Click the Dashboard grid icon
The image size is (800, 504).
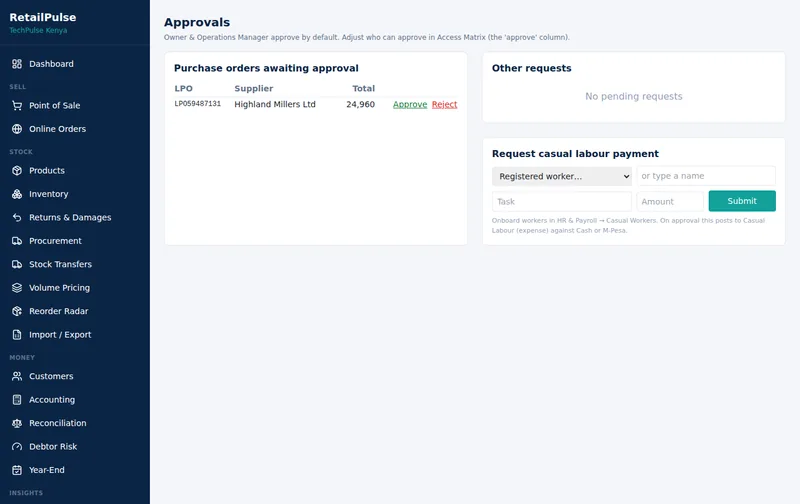pyautogui.click(x=17, y=64)
